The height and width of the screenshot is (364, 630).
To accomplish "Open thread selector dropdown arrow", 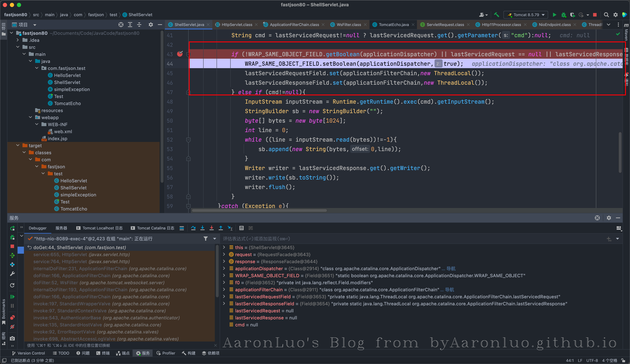I will tap(214, 239).
